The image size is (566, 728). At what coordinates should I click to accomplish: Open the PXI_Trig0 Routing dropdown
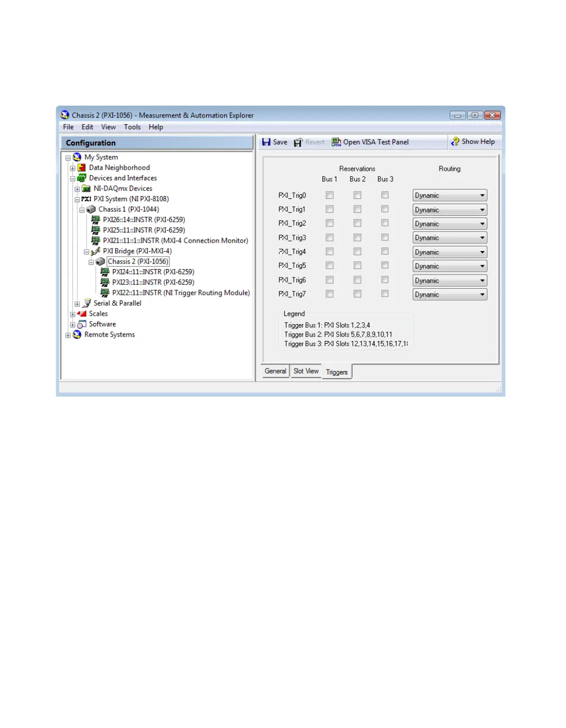[x=450, y=195]
